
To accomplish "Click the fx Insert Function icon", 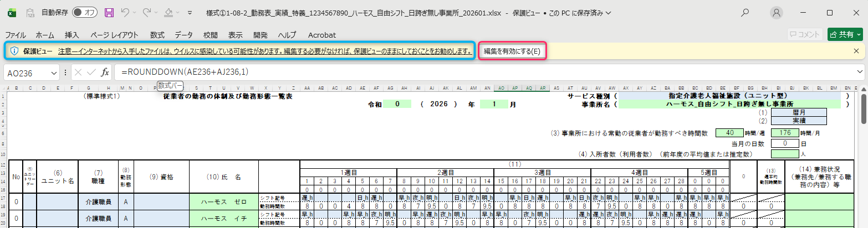I will (105, 72).
